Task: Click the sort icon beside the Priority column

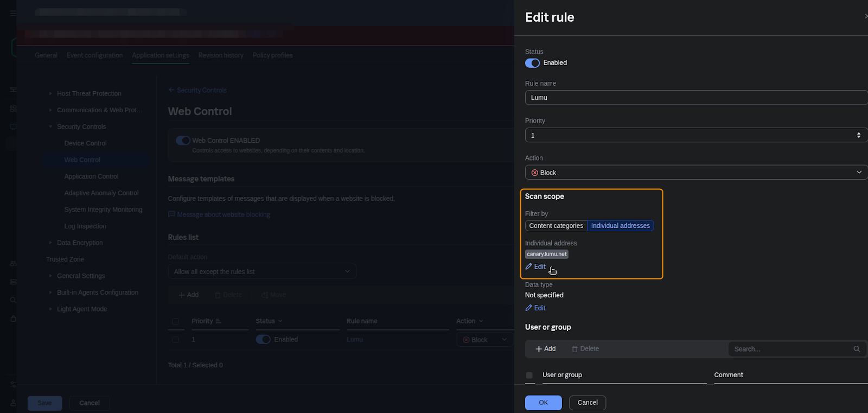Action: pos(219,321)
